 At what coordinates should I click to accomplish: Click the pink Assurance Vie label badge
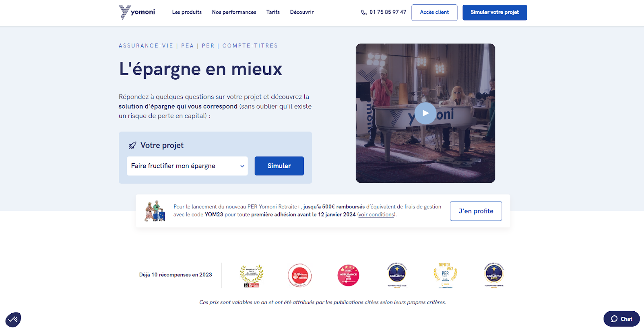(348, 275)
